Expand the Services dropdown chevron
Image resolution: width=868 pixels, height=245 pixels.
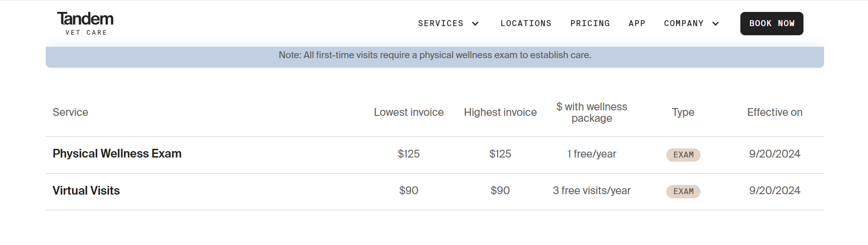pyautogui.click(x=475, y=24)
